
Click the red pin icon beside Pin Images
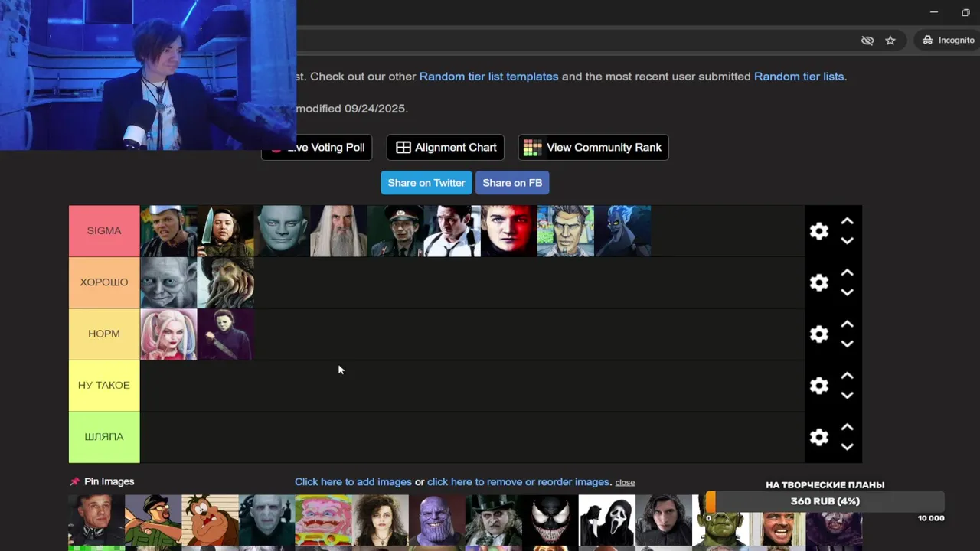click(x=74, y=481)
